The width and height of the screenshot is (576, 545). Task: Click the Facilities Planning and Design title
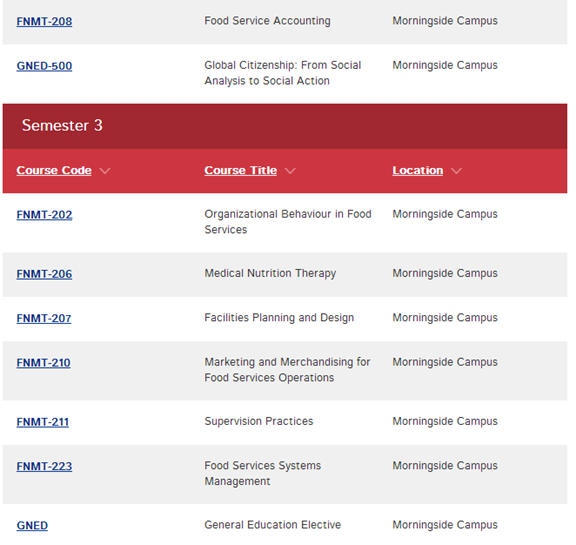[279, 318]
